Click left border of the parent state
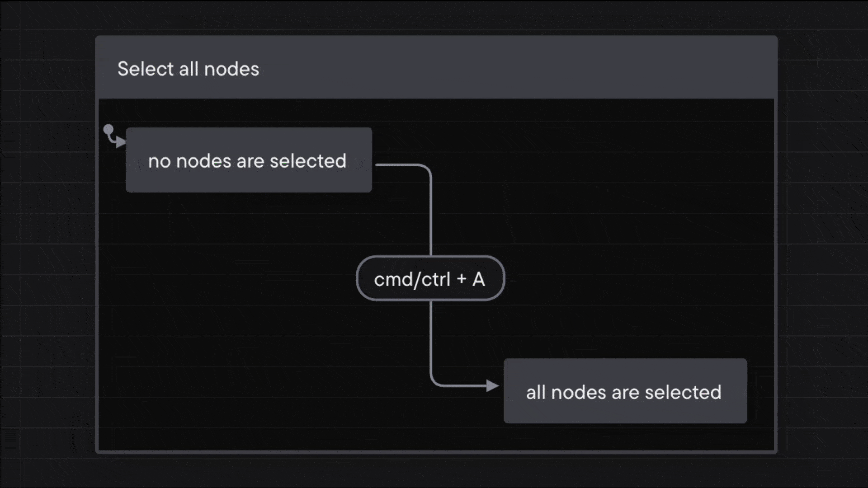868x488 pixels. pos(97,294)
